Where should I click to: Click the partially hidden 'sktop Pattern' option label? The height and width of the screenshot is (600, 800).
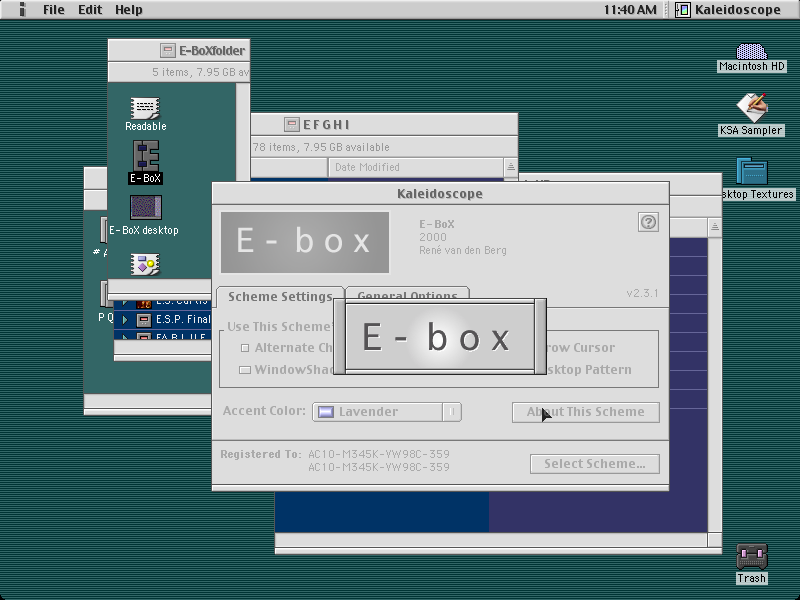click(x=589, y=370)
